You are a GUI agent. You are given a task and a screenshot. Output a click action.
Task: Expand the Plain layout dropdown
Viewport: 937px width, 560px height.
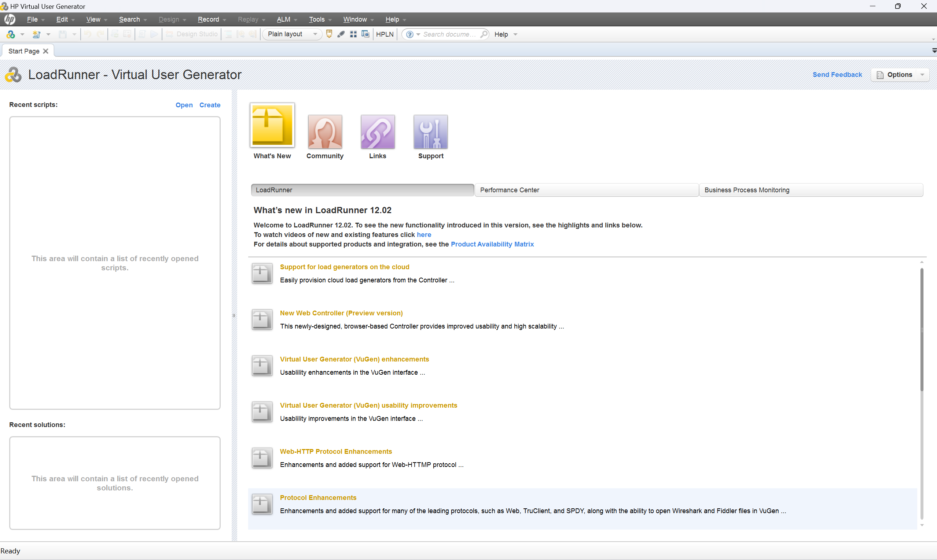coord(315,34)
